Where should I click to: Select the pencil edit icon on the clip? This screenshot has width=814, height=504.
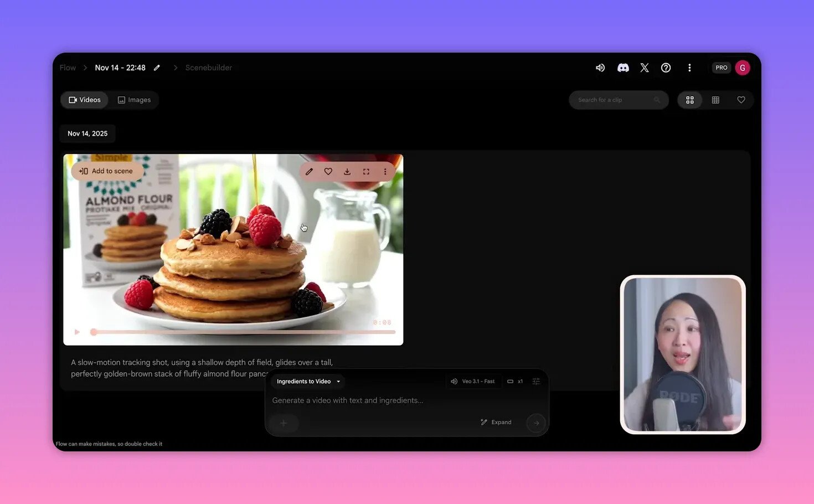coord(310,171)
